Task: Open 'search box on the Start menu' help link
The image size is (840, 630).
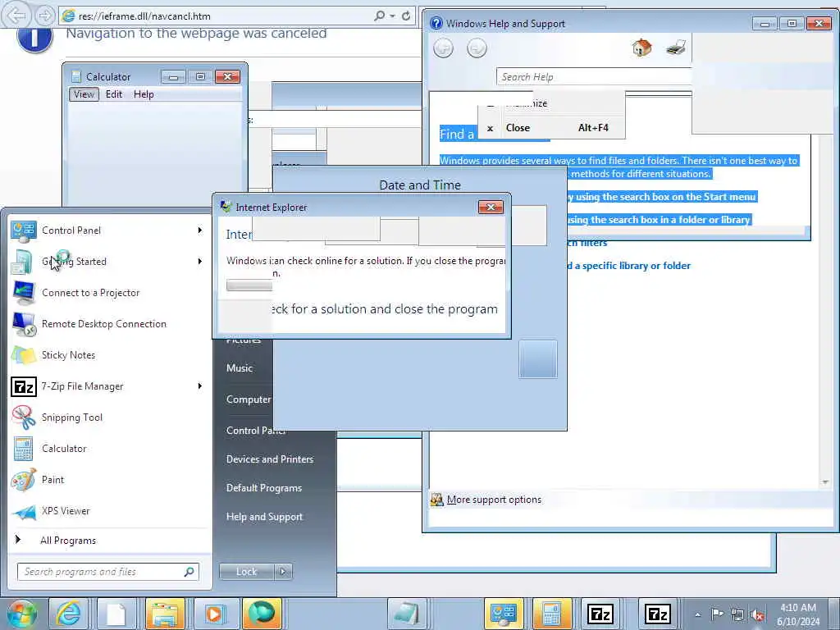Action: point(661,197)
